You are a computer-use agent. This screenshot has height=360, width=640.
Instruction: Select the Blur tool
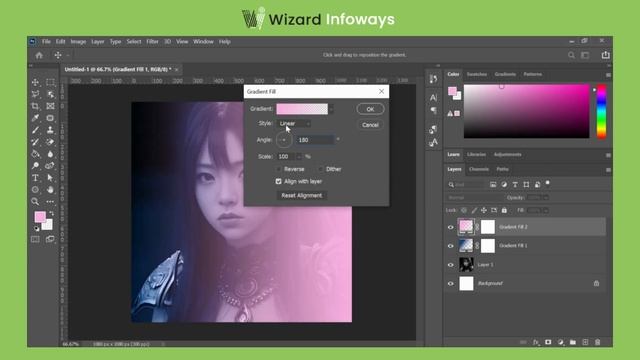50,154
